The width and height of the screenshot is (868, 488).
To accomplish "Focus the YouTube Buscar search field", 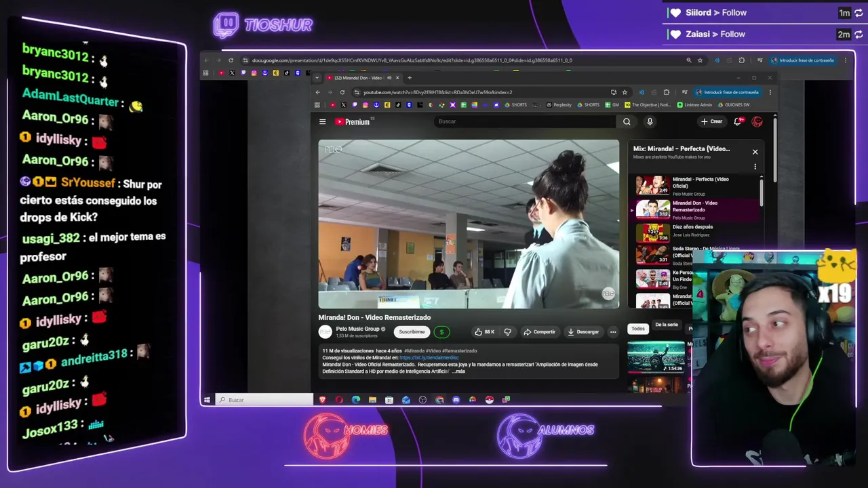I will click(526, 122).
